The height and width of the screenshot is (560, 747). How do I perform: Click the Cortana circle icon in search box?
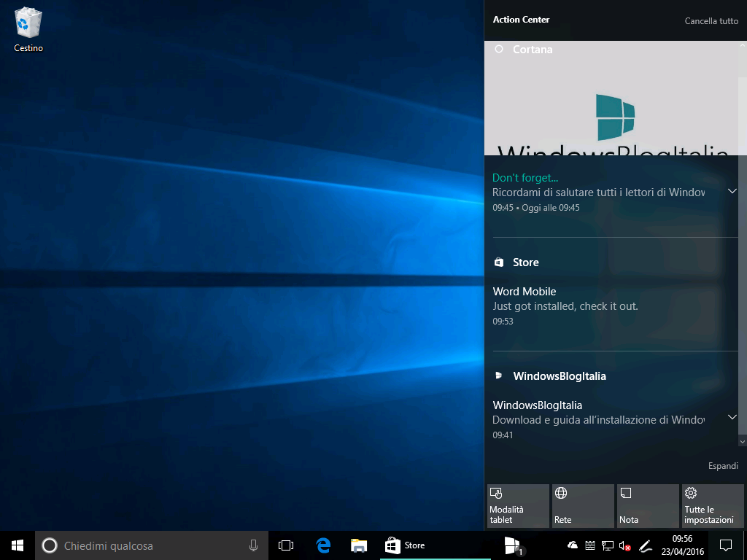click(50, 545)
